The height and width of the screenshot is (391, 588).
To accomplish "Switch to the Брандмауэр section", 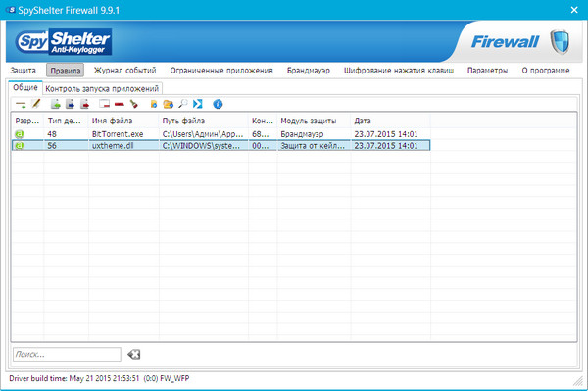I will click(x=309, y=71).
